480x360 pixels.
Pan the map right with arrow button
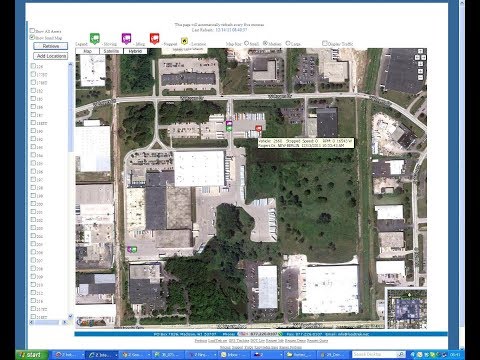tap(423, 57)
